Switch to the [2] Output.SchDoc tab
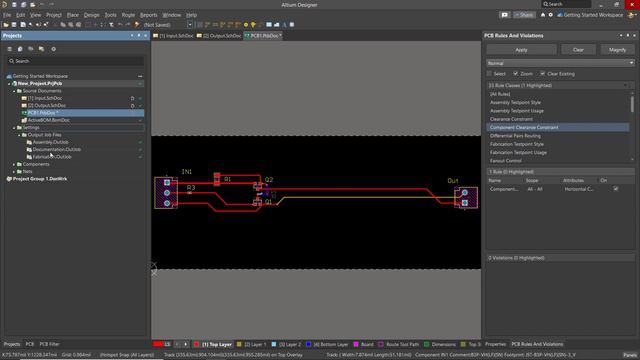This screenshot has height=360, width=640. [219, 36]
